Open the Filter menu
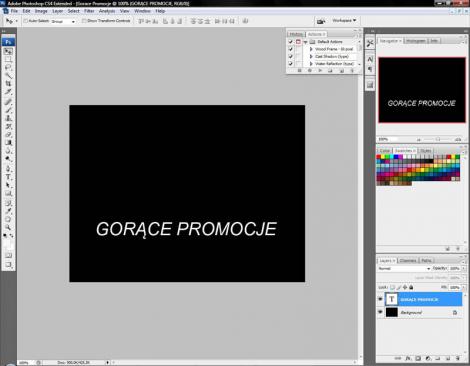Viewport: 470px width, 366px height. 89,11
